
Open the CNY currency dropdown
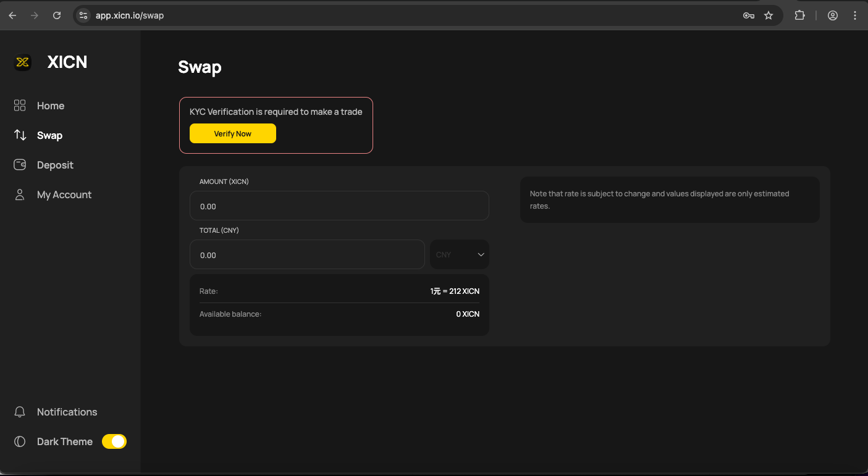coord(459,255)
